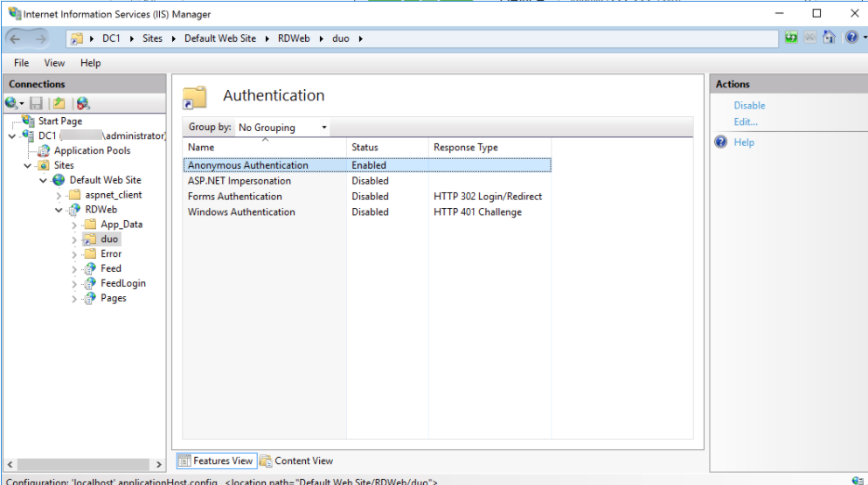
Task: Click the green Refresh Page icon
Action: [x=790, y=38]
